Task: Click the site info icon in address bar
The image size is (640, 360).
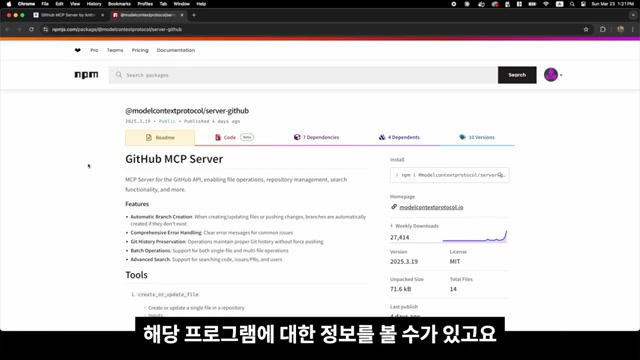Action: pos(45,29)
